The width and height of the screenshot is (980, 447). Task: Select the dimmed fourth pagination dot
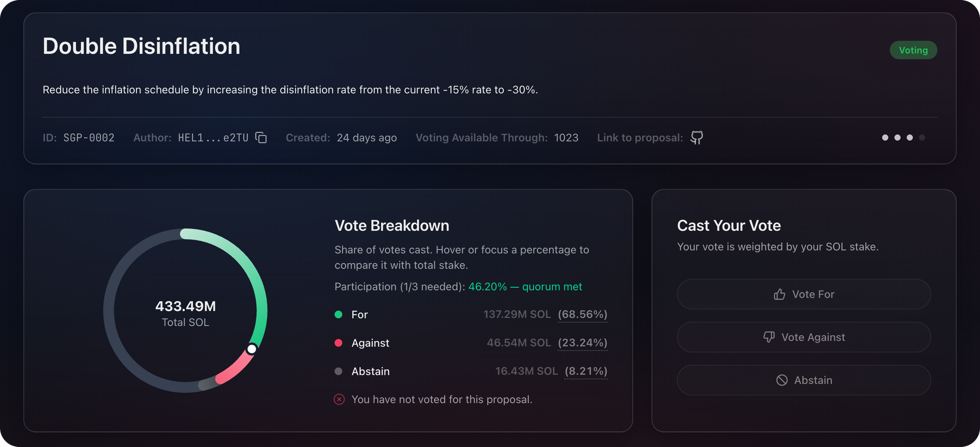pos(922,138)
